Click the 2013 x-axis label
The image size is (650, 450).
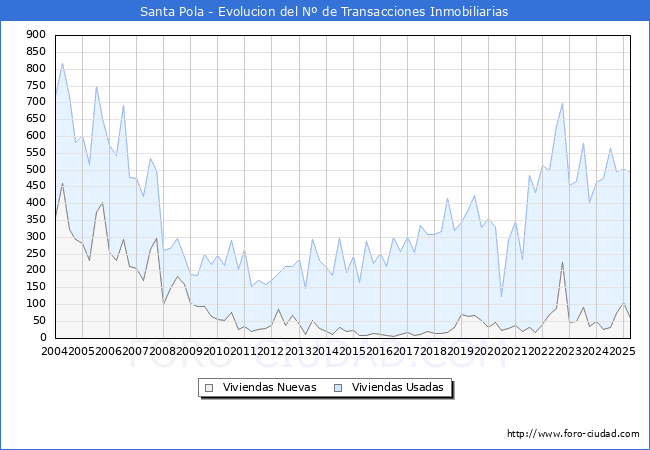click(299, 351)
